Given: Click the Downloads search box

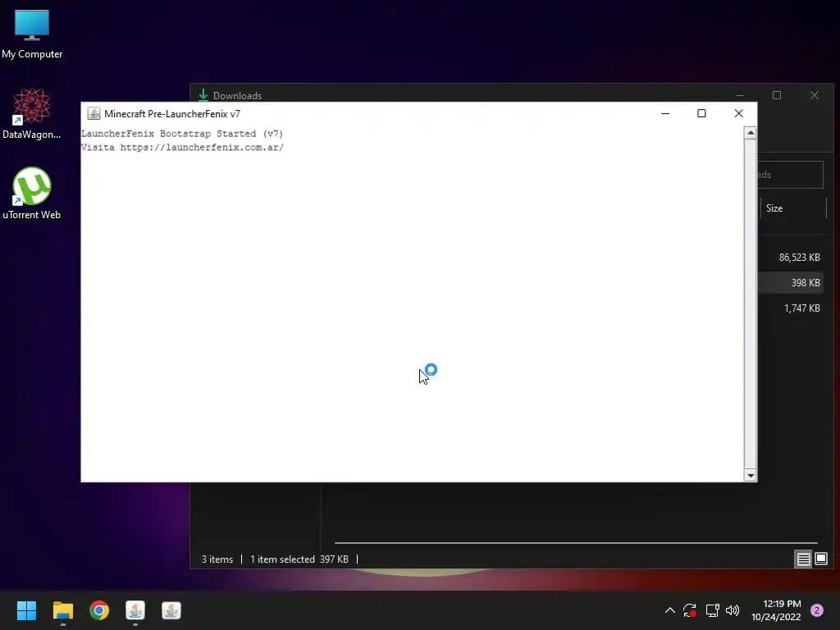Looking at the screenshot, I should [x=790, y=175].
